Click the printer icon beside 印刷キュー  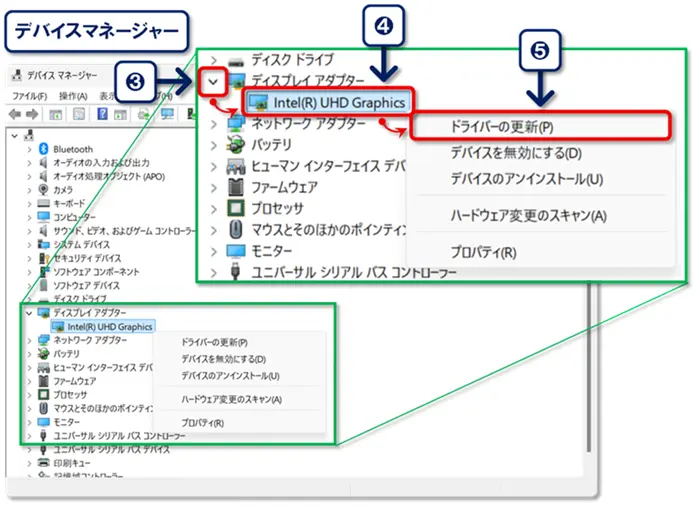tap(43, 463)
